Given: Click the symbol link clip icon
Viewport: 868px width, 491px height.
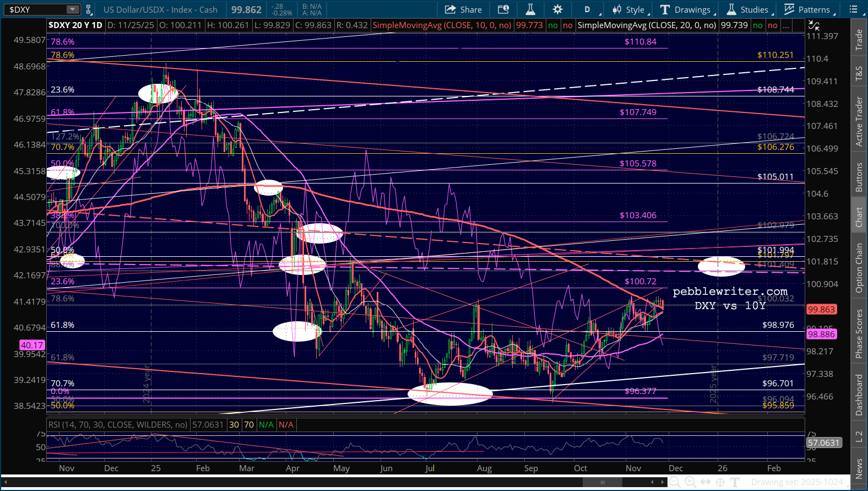Looking at the screenshot, I should click(x=88, y=9).
